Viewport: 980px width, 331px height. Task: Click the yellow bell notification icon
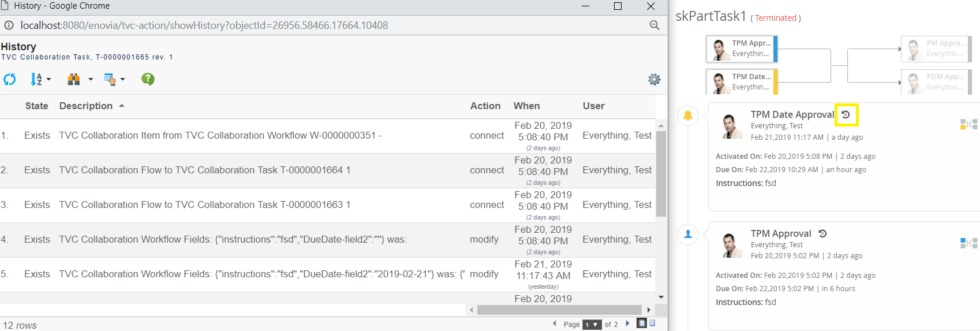pyautogui.click(x=687, y=116)
